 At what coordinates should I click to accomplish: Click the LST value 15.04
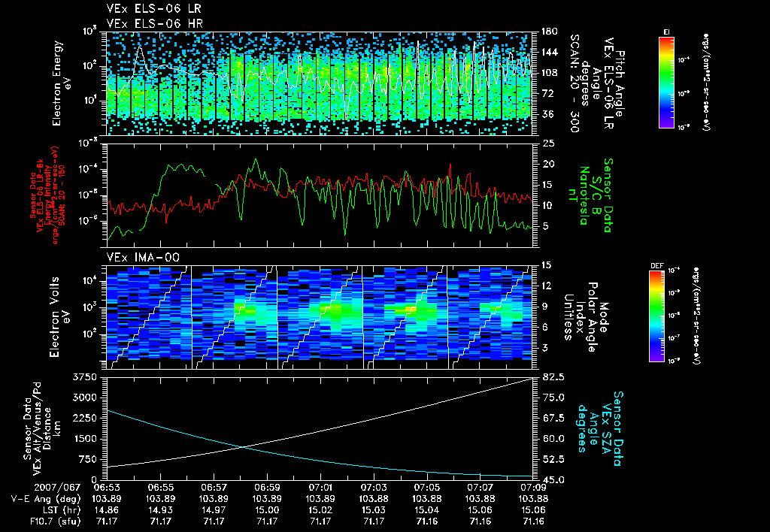tap(427, 510)
